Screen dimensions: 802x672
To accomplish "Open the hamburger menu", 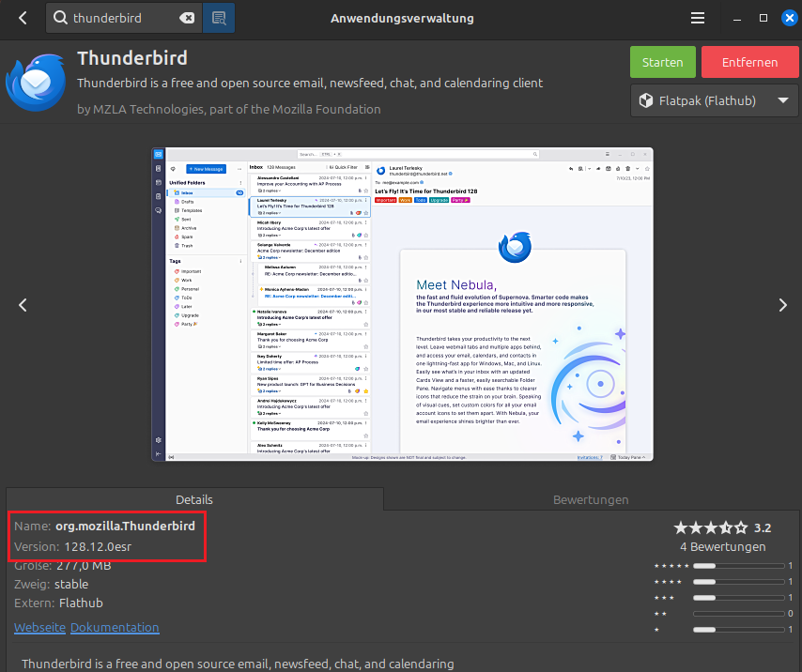I will tap(698, 19).
